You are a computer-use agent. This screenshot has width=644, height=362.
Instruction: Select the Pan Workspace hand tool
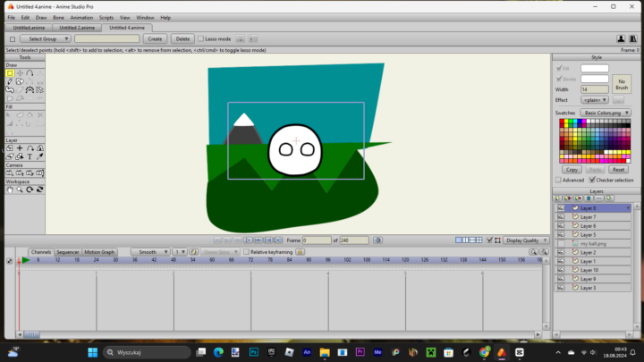(x=10, y=189)
